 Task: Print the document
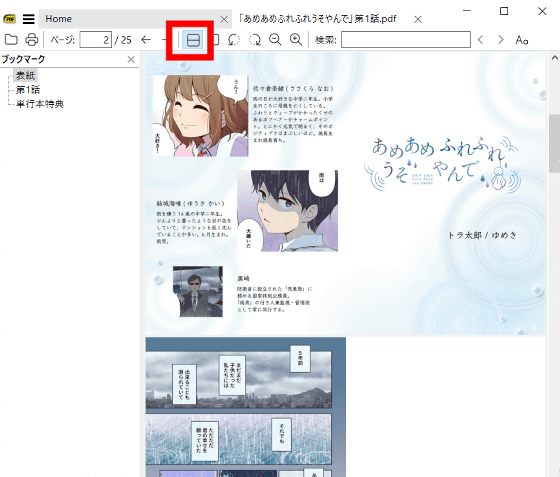click(31, 40)
